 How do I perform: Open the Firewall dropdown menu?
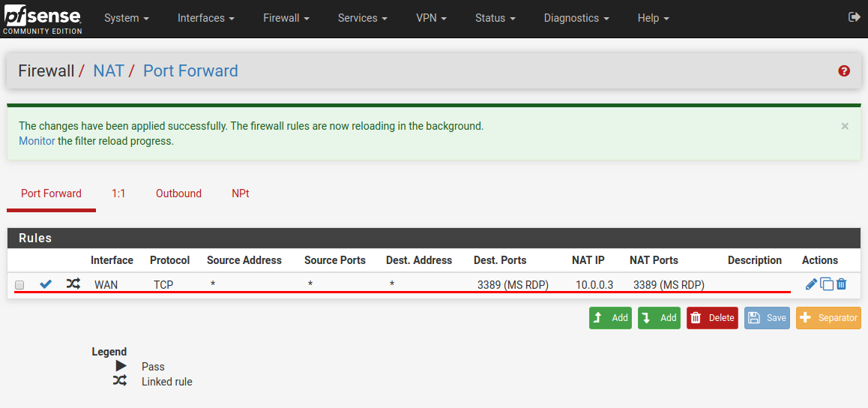286,18
